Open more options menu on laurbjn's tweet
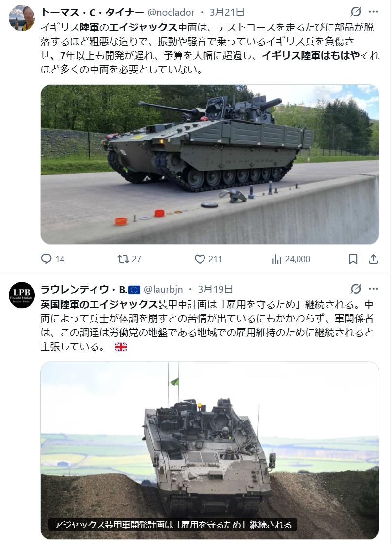 pyautogui.click(x=373, y=289)
